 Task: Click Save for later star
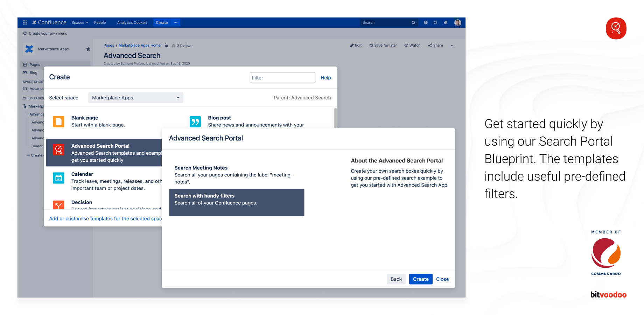[383, 45]
